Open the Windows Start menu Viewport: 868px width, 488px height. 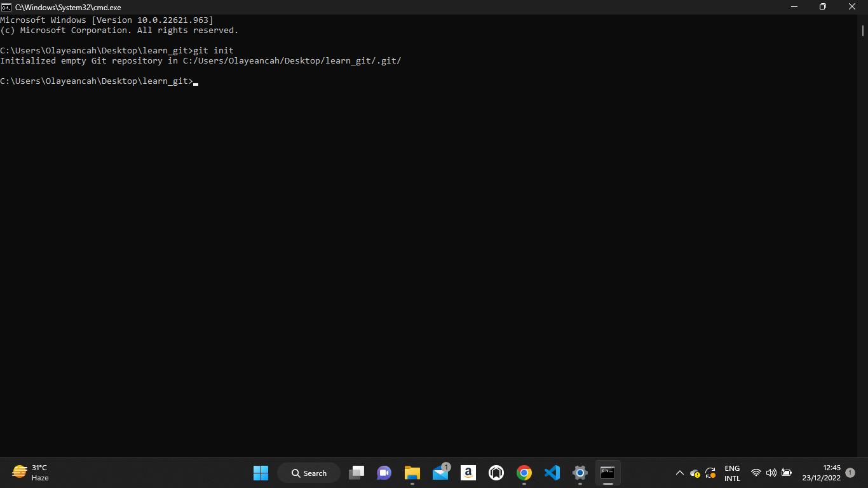click(261, 473)
